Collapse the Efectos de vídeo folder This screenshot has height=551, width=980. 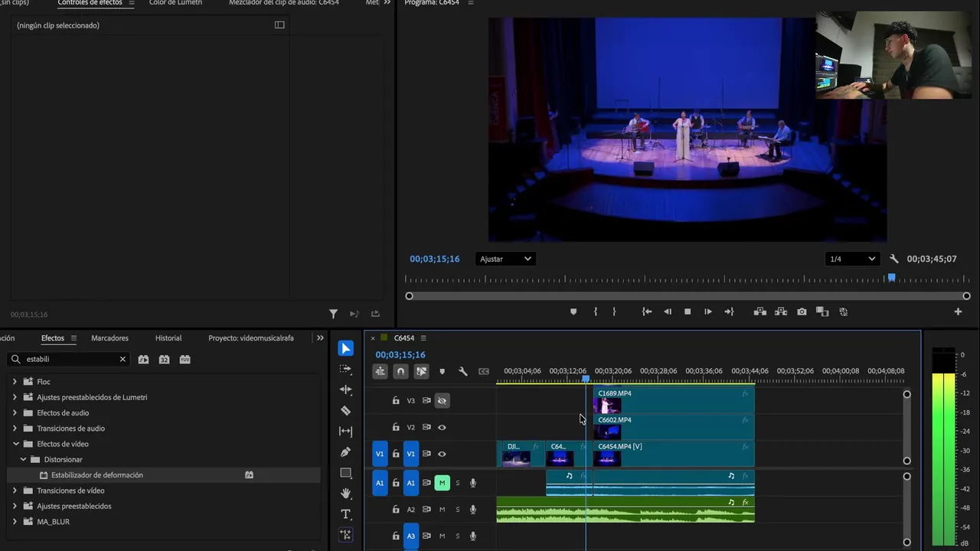pyautogui.click(x=15, y=444)
